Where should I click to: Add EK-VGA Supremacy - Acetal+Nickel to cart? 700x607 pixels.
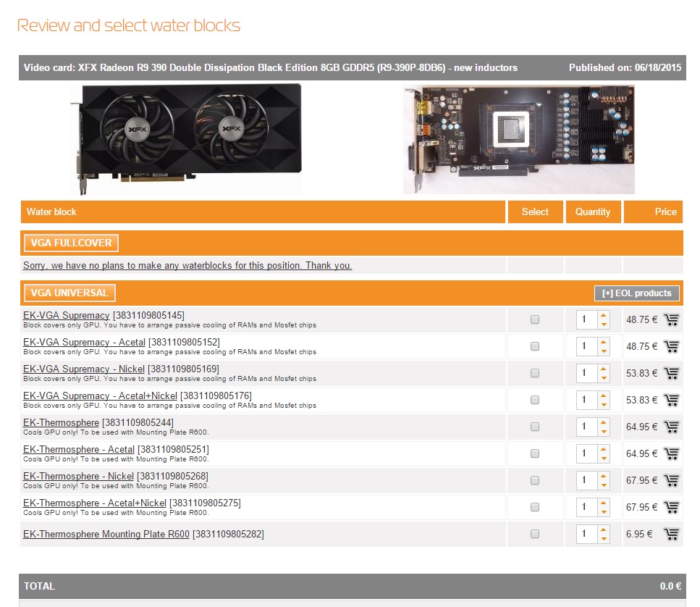click(x=672, y=401)
